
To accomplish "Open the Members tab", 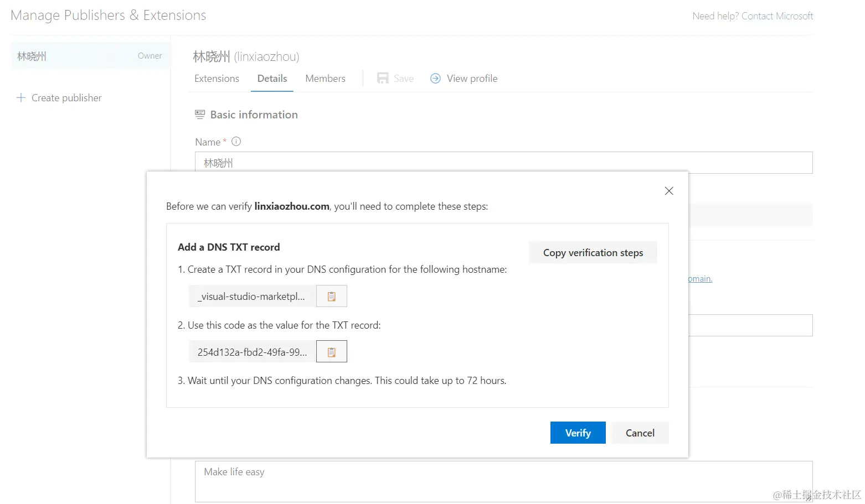I will pos(325,79).
